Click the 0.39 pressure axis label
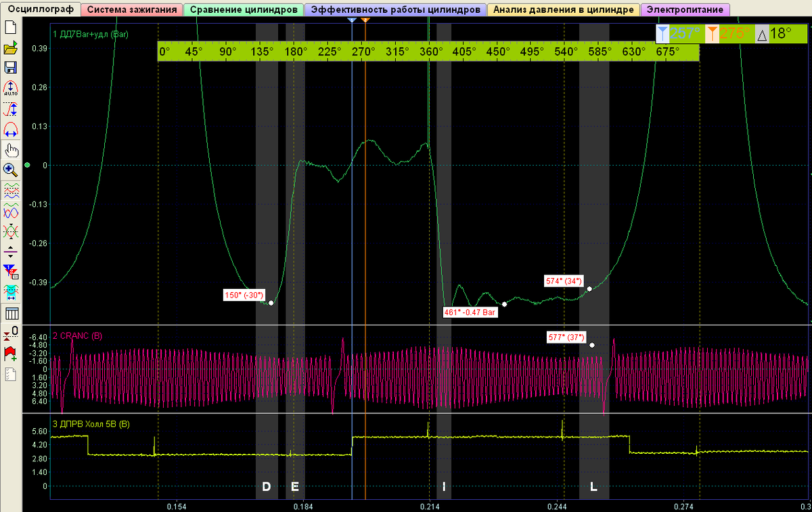This screenshot has height=512, width=812. [40, 49]
